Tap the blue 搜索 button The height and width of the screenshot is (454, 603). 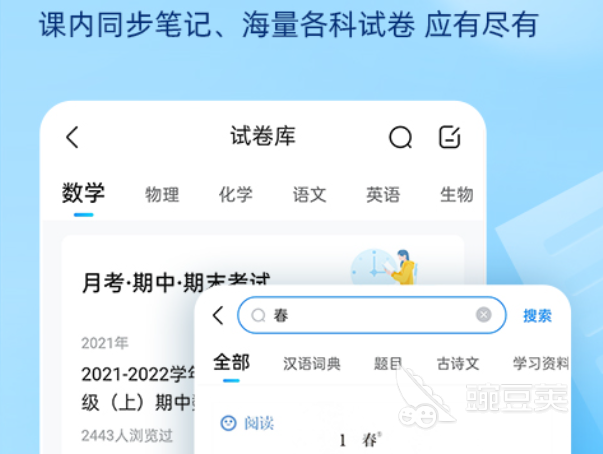tap(538, 316)
